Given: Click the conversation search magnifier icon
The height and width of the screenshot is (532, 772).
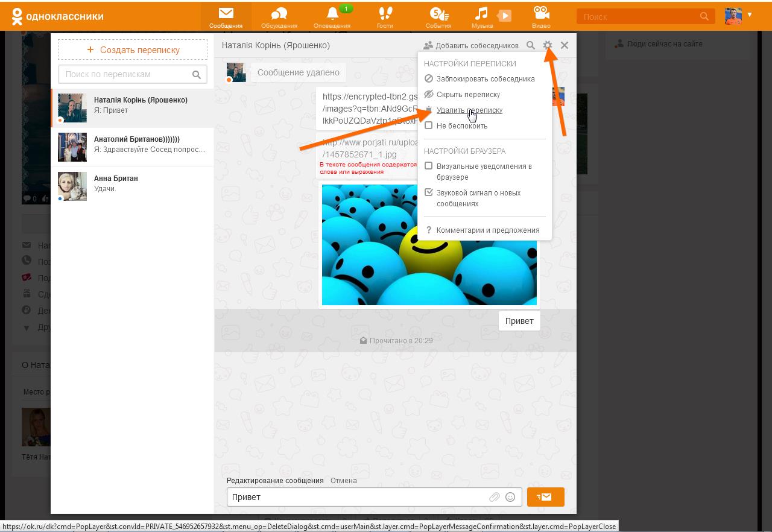Looking at the screenshot, I should coord(197,75).
